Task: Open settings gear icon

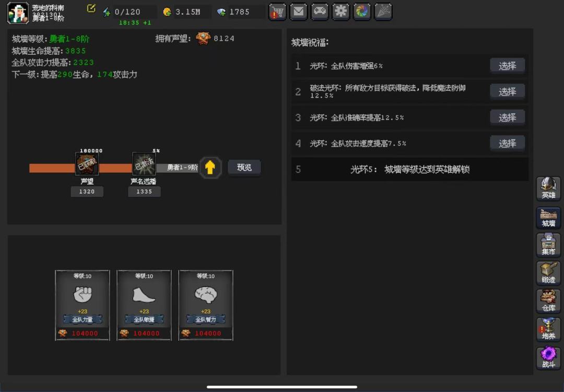Action: (340, 12)
